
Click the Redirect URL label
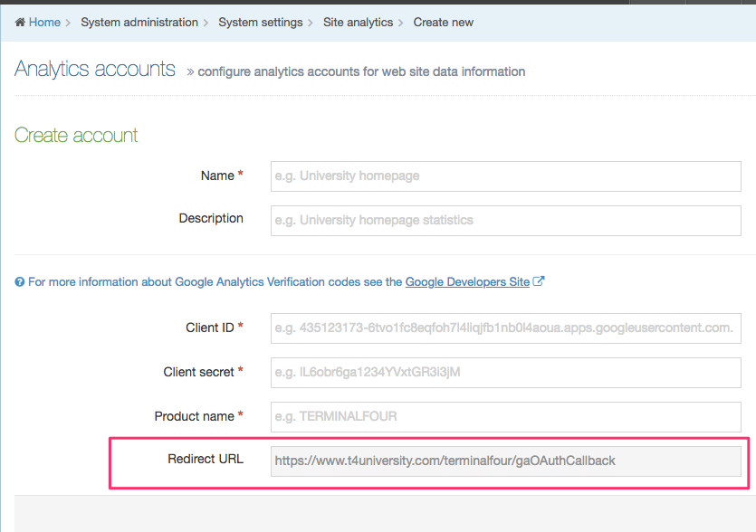tap(206, 459)
